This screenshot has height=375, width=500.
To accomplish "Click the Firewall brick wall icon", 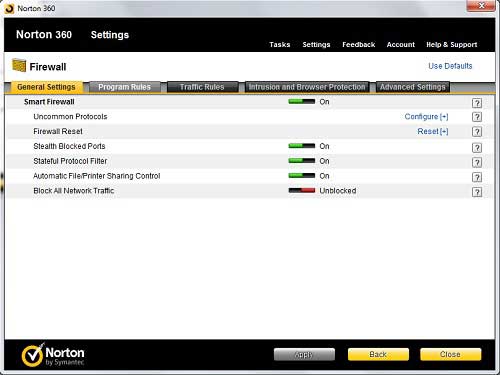I will [x=19, y=65].
